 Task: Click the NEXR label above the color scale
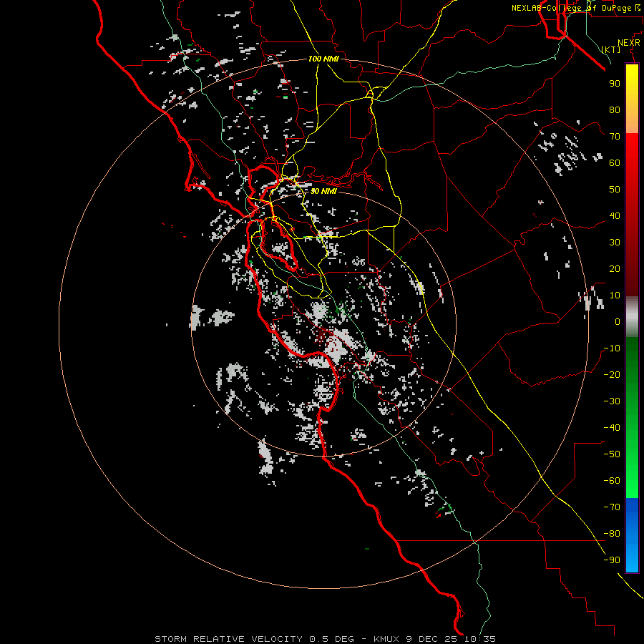tap(629, 42)
